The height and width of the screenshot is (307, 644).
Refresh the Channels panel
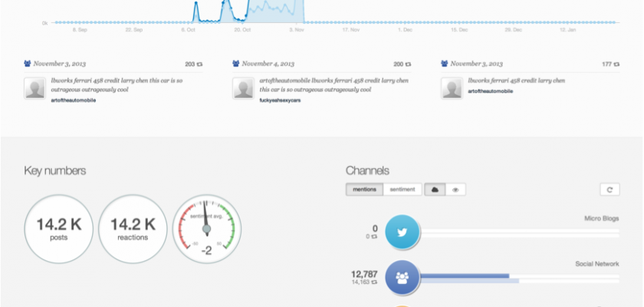pyautogui.click(x=609, y=190)
